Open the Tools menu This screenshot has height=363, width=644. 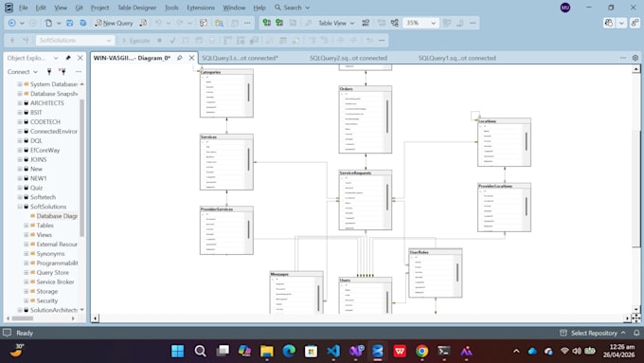pos(171,8)
